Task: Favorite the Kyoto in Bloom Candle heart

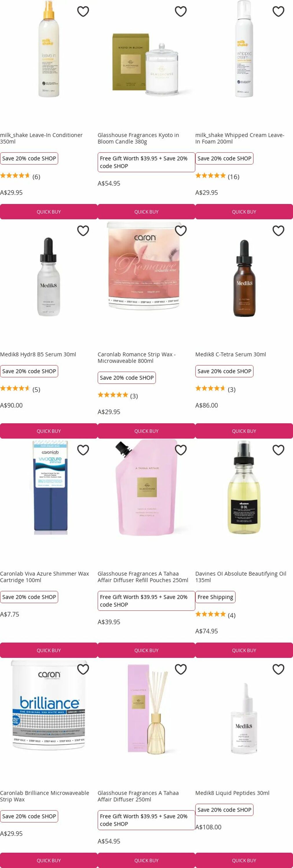Action: point(181,12)
